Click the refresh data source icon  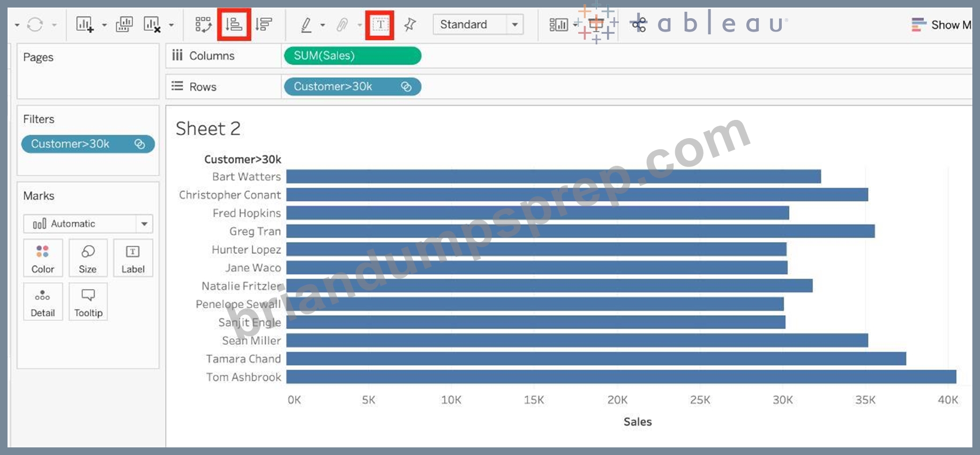[x=35, y=25]
